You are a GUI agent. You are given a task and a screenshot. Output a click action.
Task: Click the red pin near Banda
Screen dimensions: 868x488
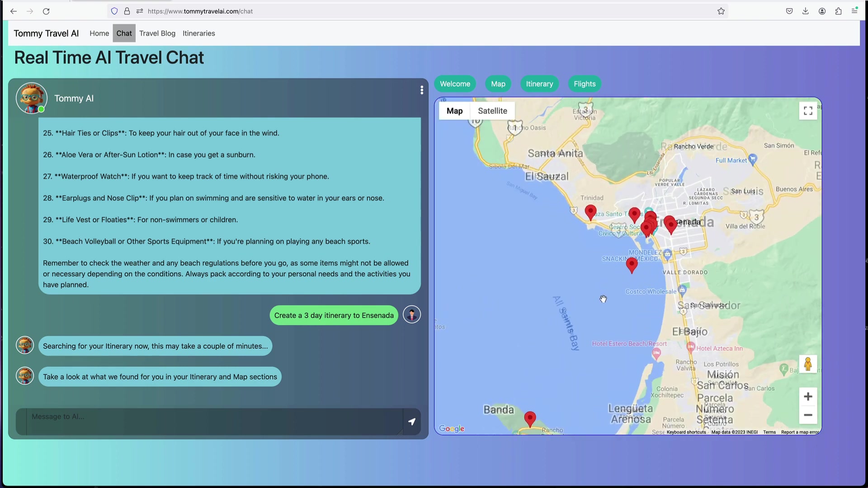click(x=530, y=419)
